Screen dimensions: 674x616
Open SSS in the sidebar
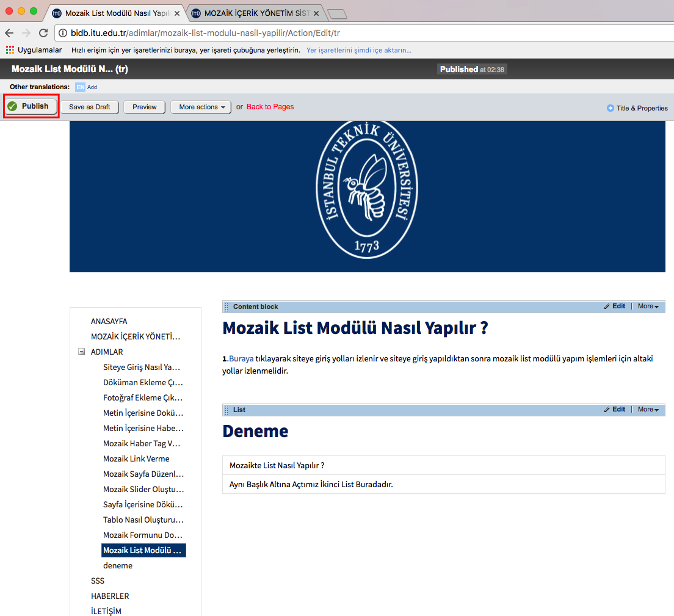(98, 581)
